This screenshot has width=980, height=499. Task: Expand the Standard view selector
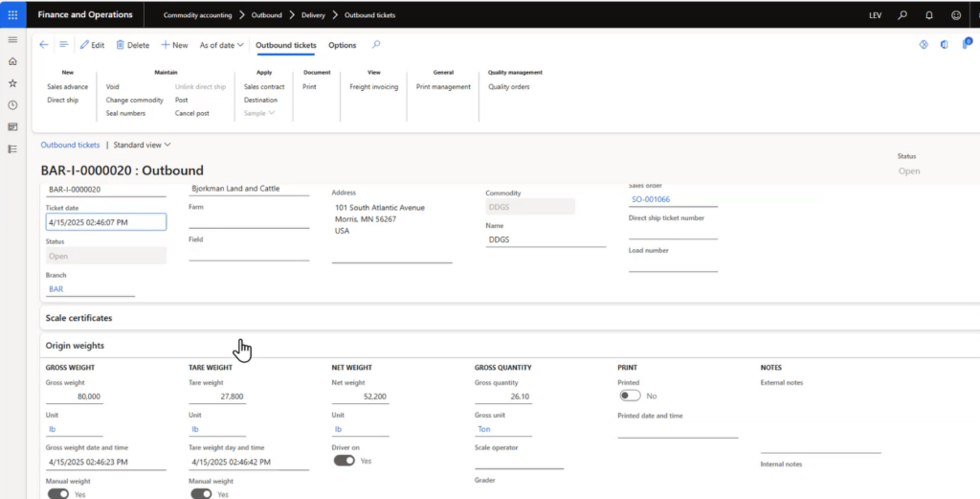coord(142,145)
